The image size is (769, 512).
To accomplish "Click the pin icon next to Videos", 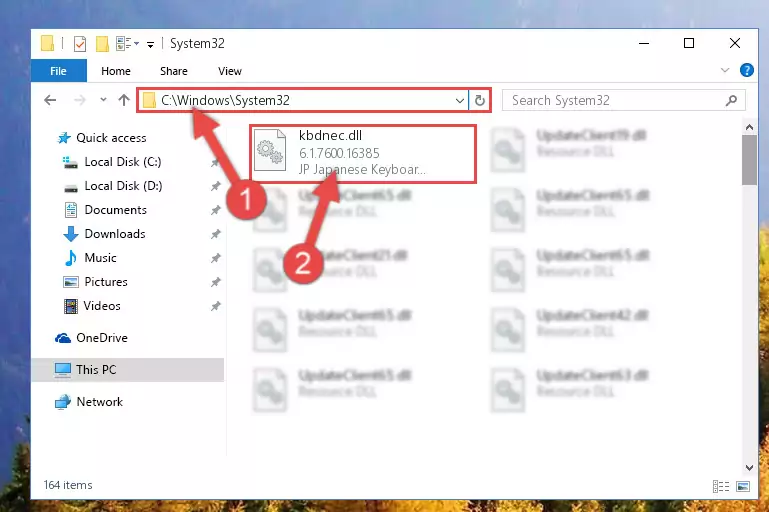I will [215, 306].
